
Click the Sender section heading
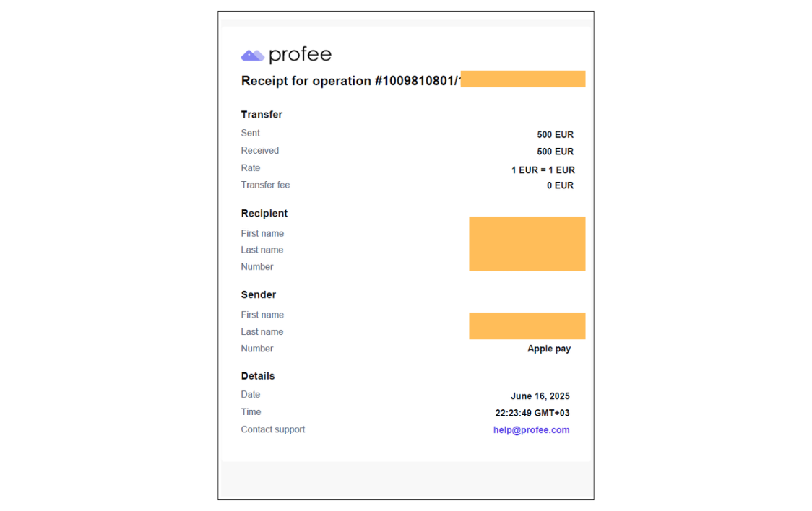pyautogui.click(x=259, y=294)
